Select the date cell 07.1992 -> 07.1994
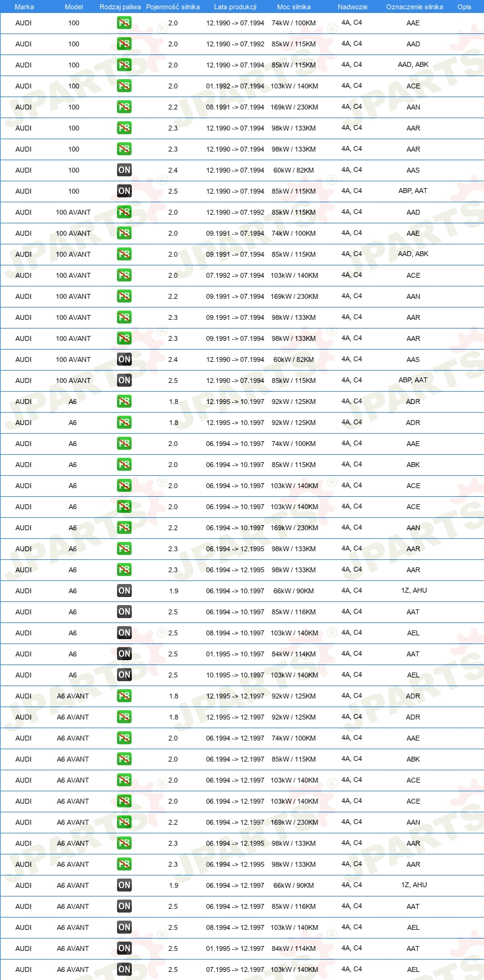This screenshot has width=484, height=980. coord(235,275)
